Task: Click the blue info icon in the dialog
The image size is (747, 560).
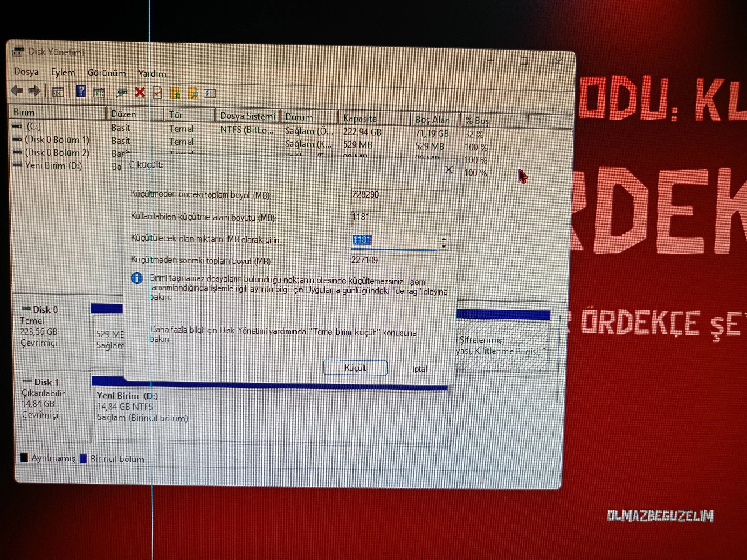Action: tap(137, 278)
